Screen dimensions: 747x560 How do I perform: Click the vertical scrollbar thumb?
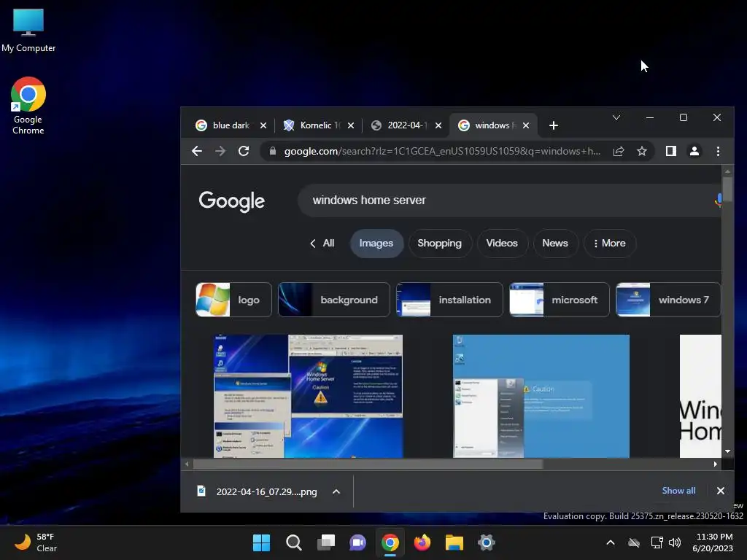(x=727, y=190)
